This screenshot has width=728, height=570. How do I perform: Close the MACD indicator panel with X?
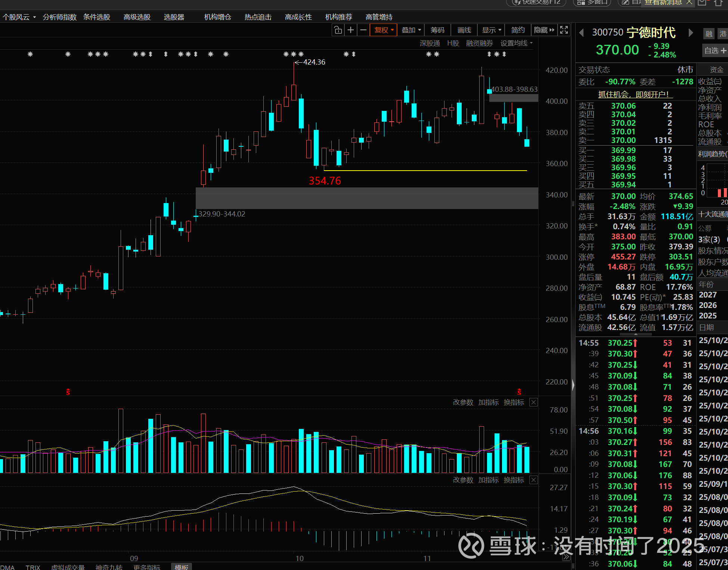(x=534, y=480)
